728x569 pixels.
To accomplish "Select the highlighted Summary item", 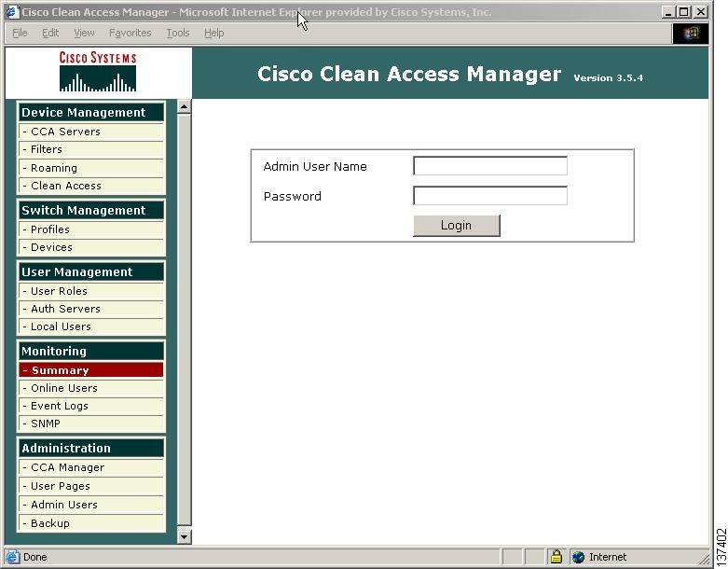I will point(91,370).
